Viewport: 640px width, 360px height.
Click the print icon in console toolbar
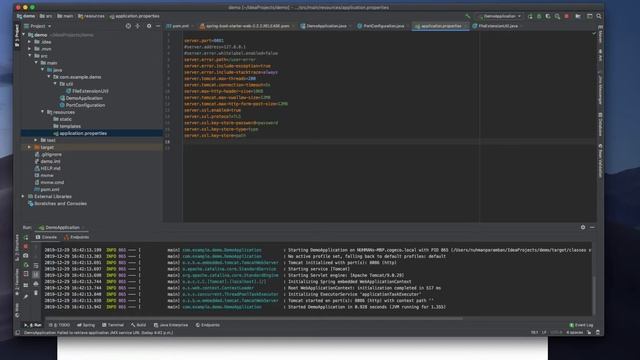(x=36, y=284)
